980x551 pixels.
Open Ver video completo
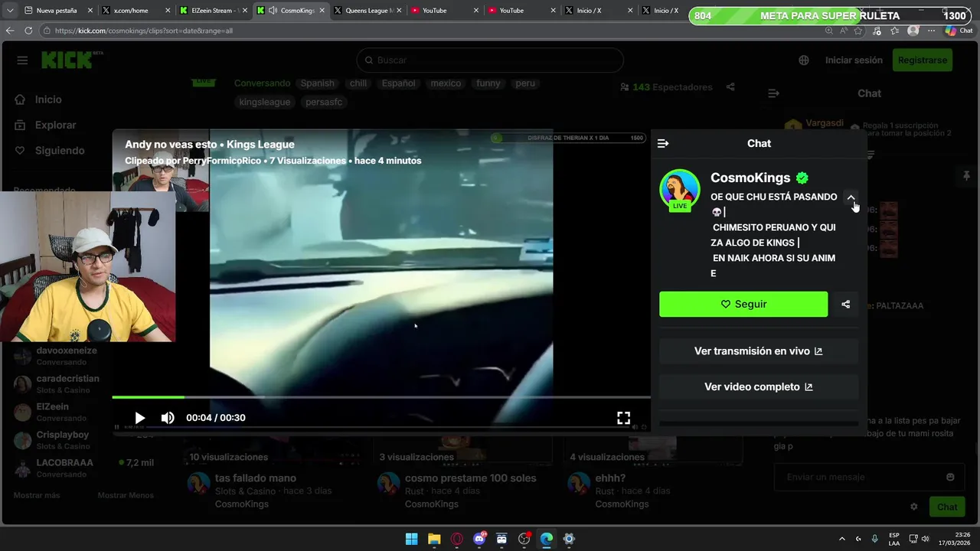(758, 387)
